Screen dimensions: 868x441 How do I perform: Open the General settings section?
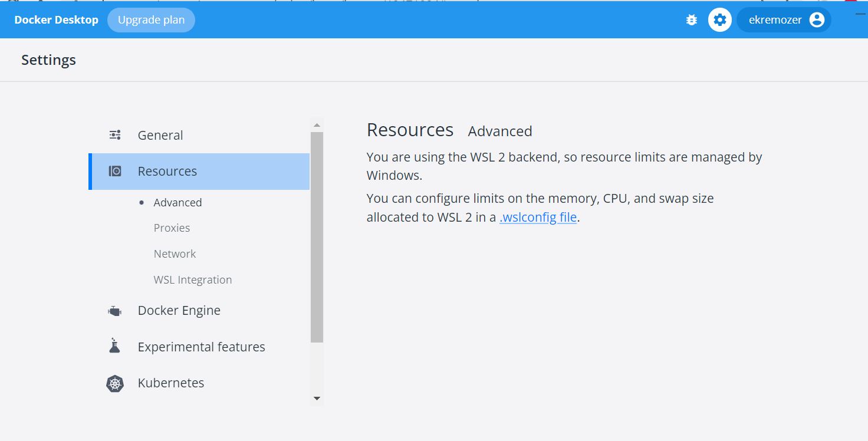[x=160, y=135]
